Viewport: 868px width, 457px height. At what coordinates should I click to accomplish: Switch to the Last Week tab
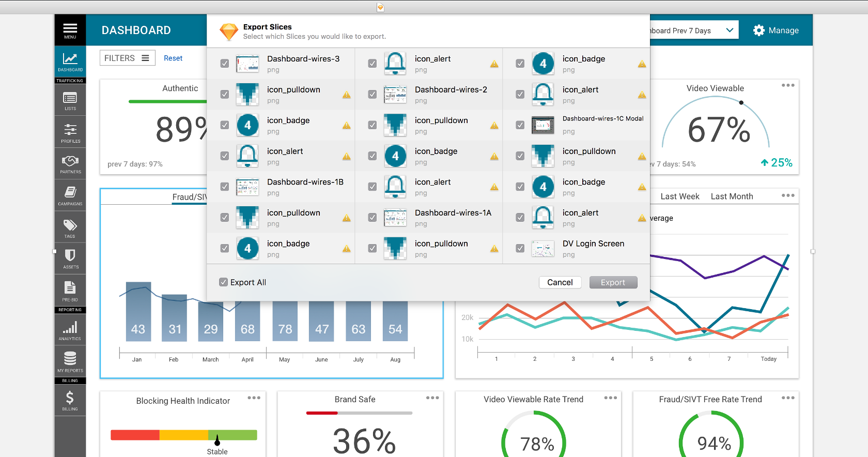point(679,196)
